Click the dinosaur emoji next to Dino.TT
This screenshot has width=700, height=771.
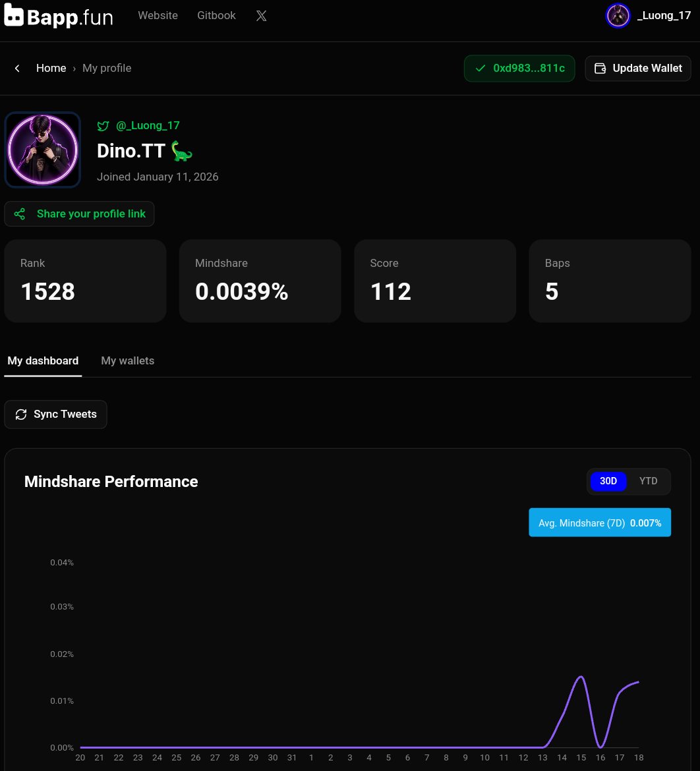[181, 151]
